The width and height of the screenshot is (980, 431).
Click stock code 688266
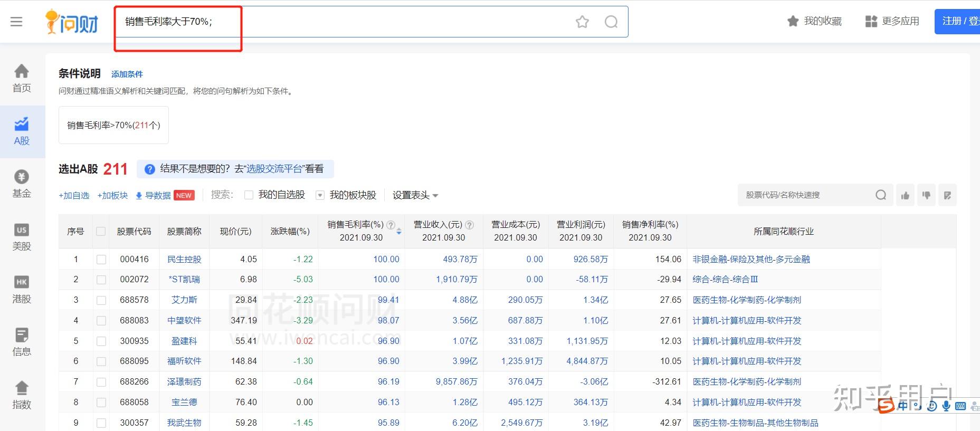pyautogui.click(x=134, y=382)
